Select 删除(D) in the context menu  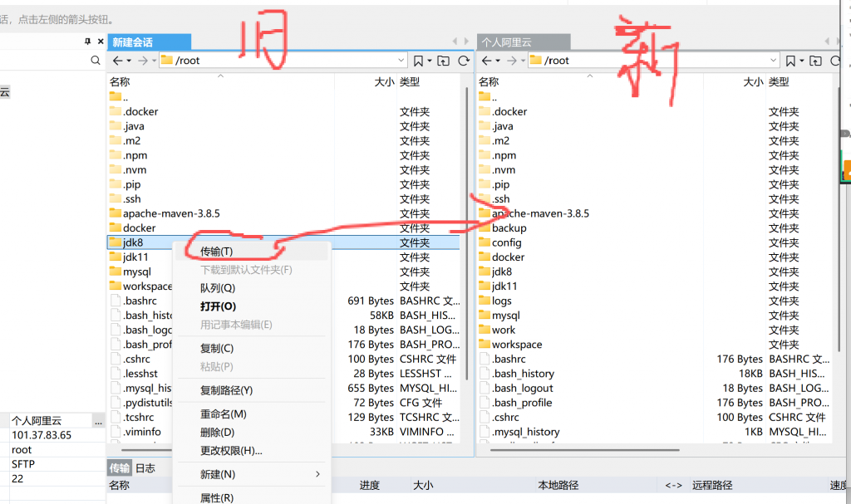click(x=217, y=432)
